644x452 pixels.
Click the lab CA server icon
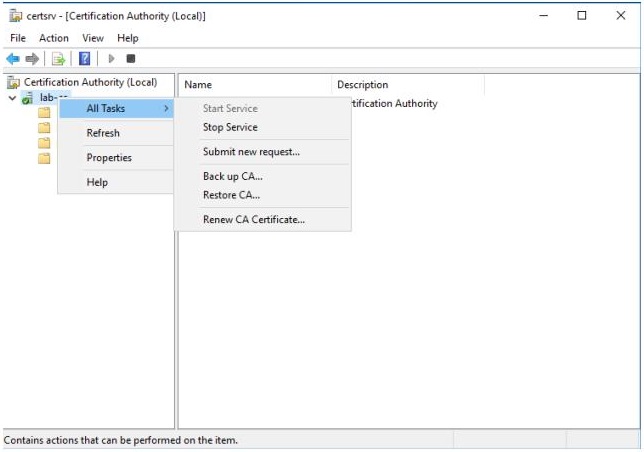pyautogui.click(x=27, y=99)
